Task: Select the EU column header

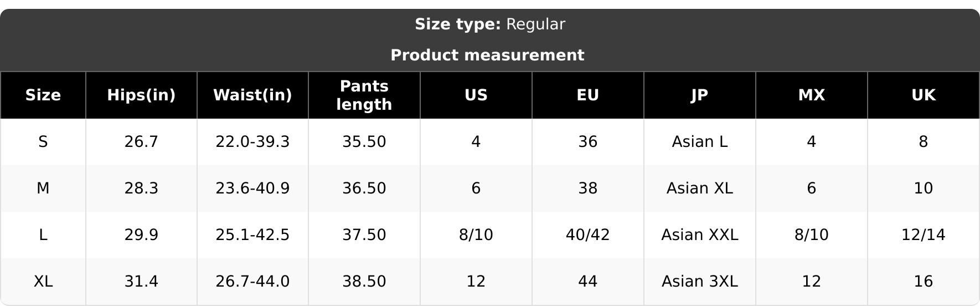Action: tap(588, 95)
